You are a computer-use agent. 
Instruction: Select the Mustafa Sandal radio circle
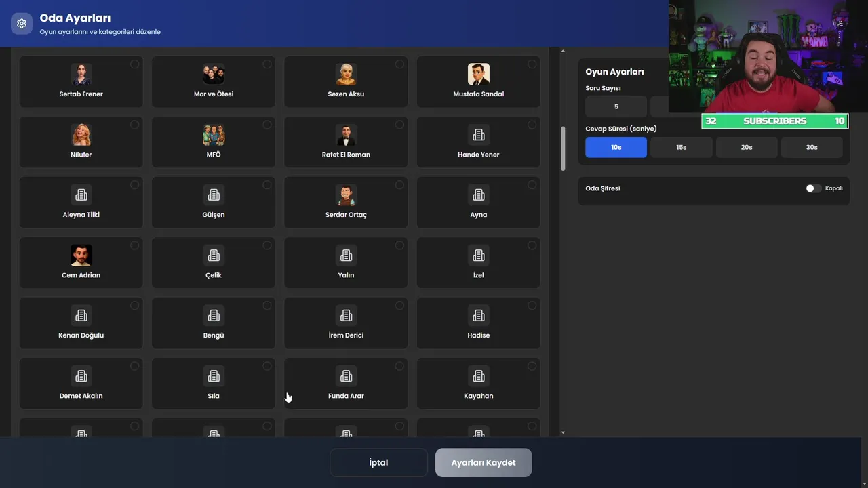[532, 64]
